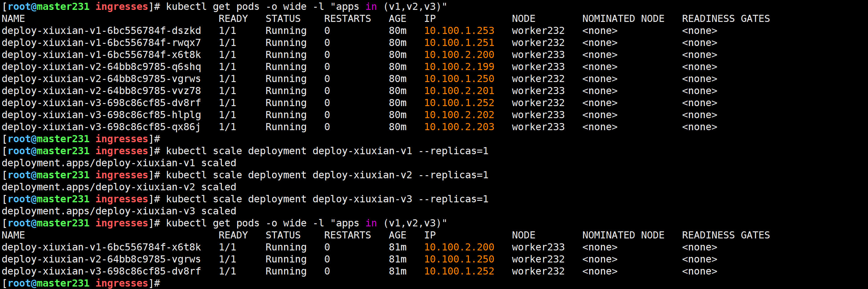The image size is (868, 289).
Task: Click worker232 node in the dszkd row
Action: 538,31
